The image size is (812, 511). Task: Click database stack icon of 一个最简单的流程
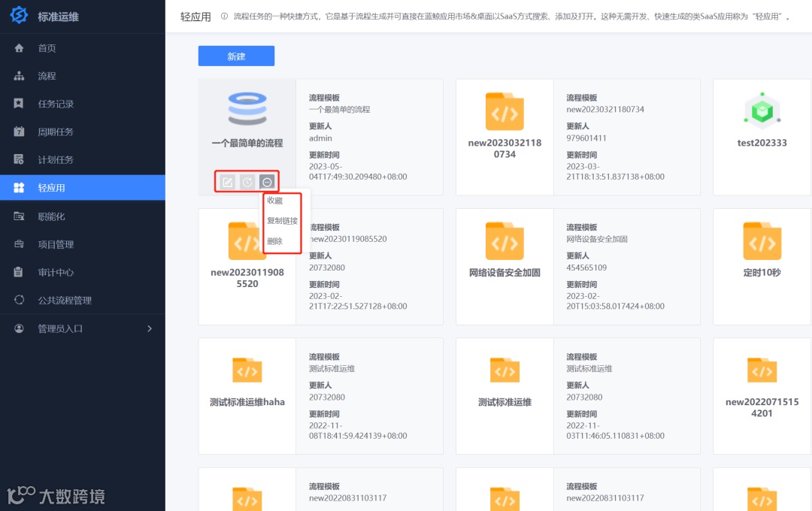point(247,108)
